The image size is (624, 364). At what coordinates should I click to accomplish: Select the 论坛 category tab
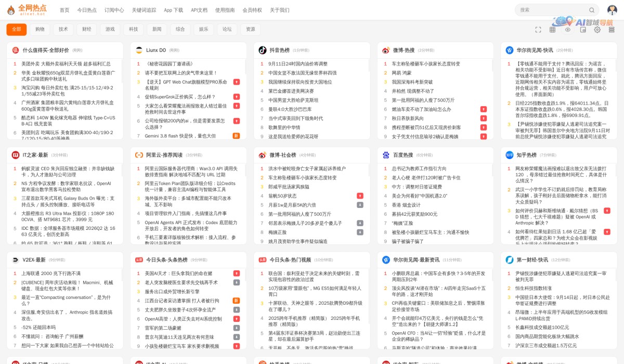point(227,30)
